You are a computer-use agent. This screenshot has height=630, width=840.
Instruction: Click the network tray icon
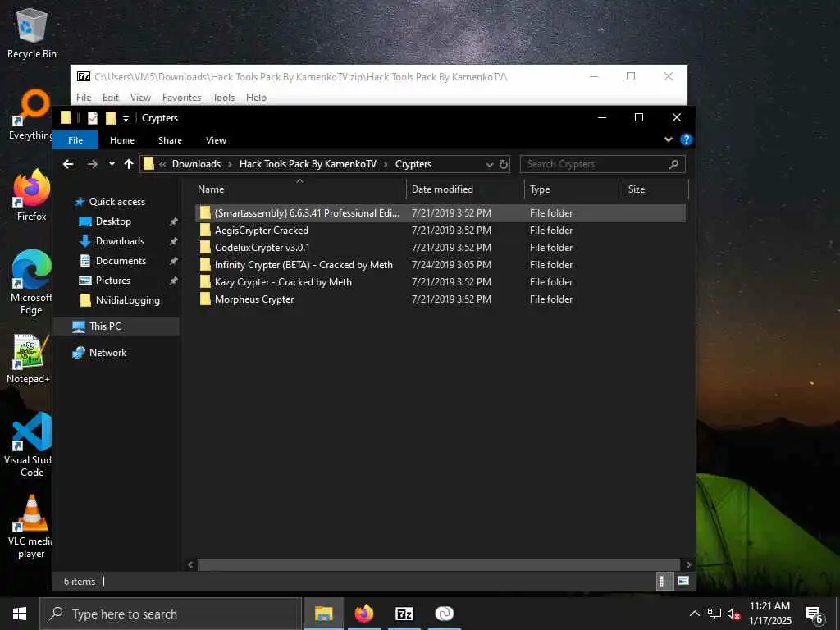click(714, 614)
